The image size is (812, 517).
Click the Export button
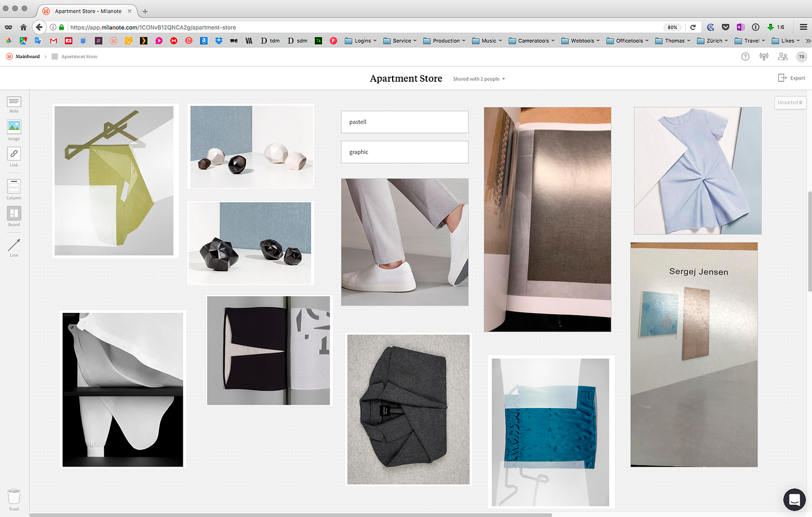click(x=792, y=78)
